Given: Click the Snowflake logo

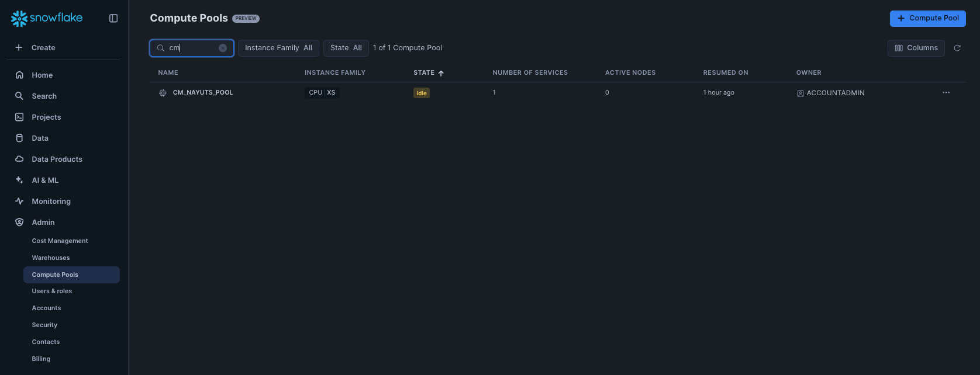Looking at the screenshot, I should 47,18.
